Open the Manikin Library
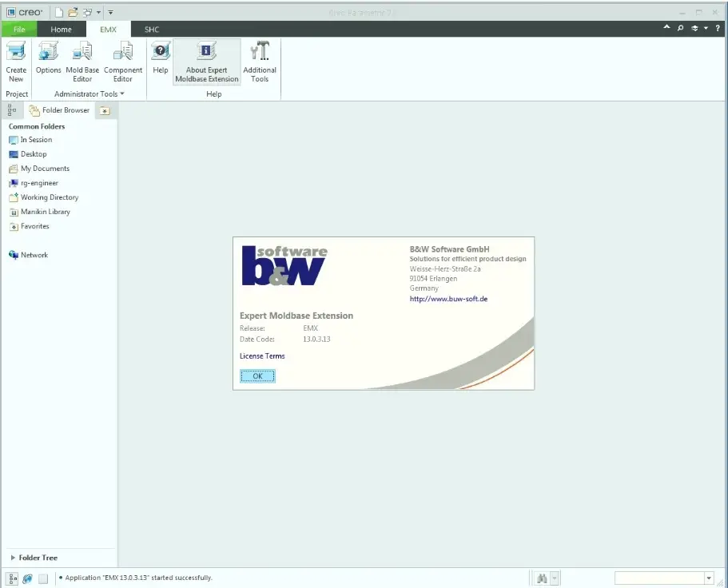This screenshot has height=588, width=728. click(x=39, y=212)
